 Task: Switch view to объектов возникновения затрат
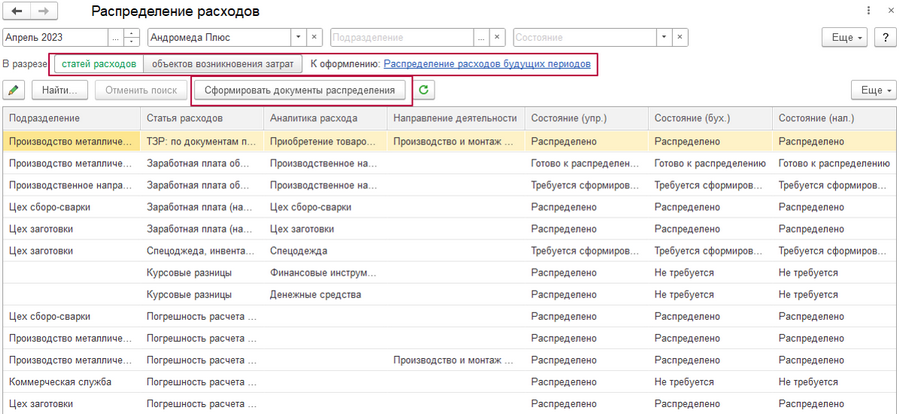point(223,64)
